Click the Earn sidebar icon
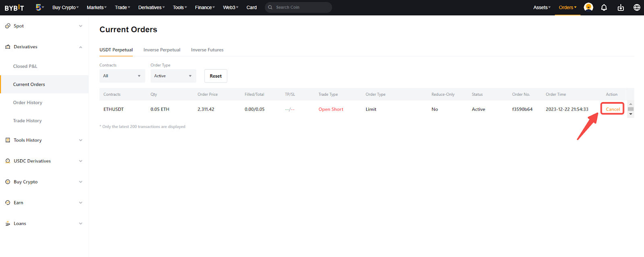The height and width of the screenshot is (257, 644). click(8, 203)
